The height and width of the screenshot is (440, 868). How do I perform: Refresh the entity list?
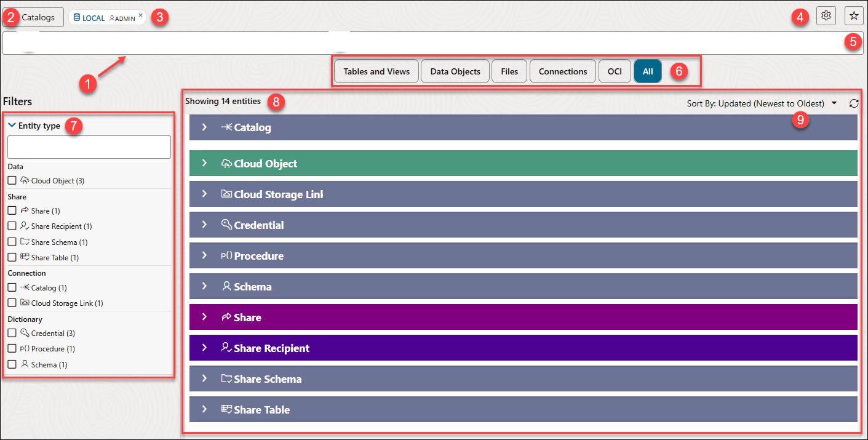coord(853,103)
